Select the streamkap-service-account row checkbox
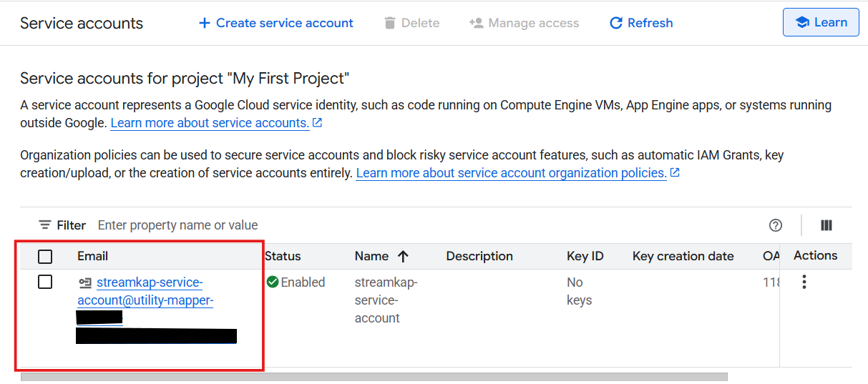The width and height of the screenshot is (868, 384). coord(45,282)
